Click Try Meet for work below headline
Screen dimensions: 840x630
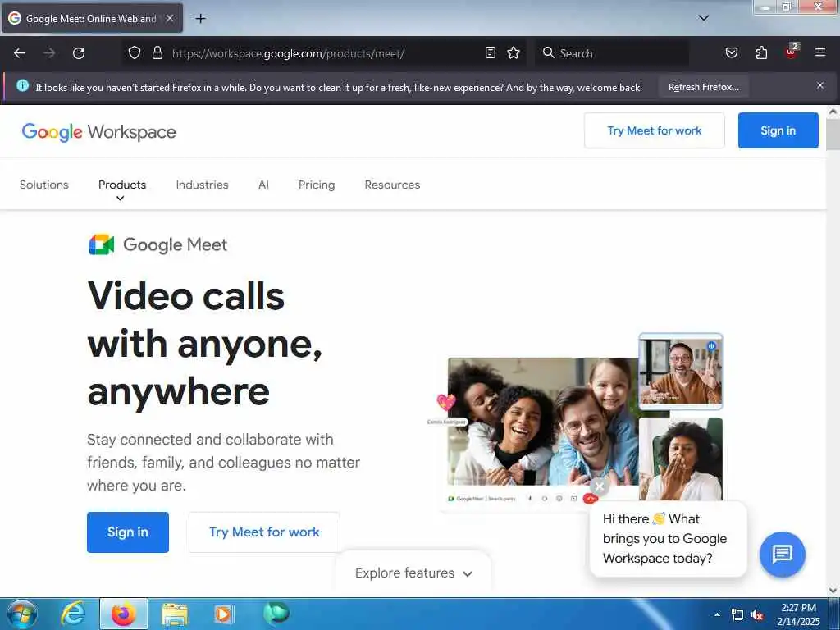(x=264, y=532)
